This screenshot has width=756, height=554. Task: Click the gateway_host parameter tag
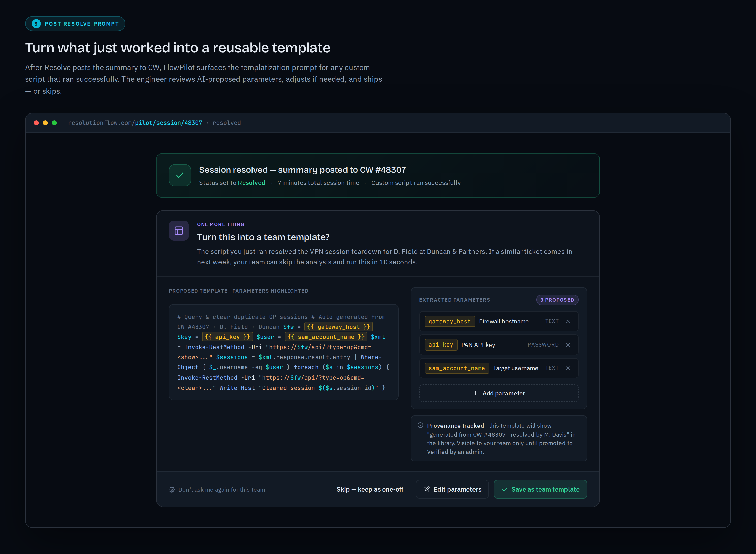click(x=450, y=321)
